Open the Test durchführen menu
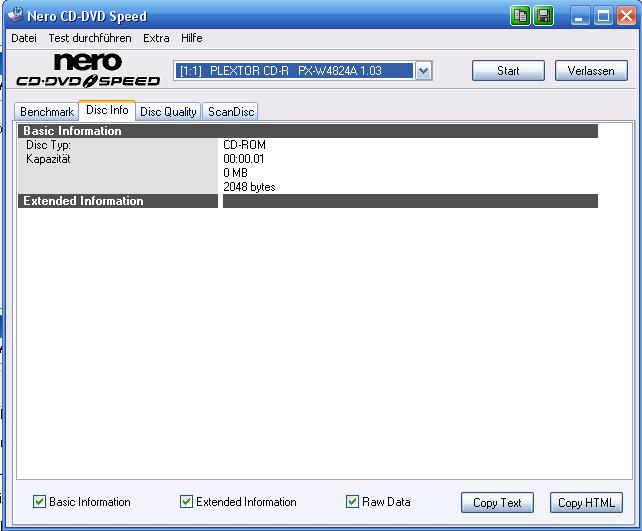Screen dimensions: 642x531 click(x=90, y=38)
